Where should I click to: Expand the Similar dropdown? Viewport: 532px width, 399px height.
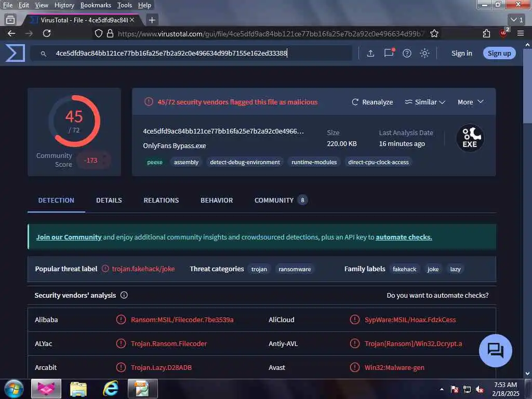click(424, 102)
